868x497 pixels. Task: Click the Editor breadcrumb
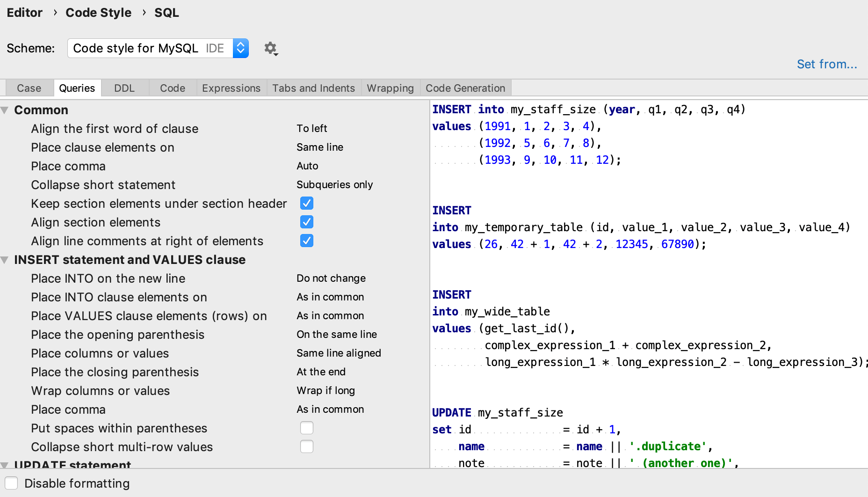tap(24, 13)
